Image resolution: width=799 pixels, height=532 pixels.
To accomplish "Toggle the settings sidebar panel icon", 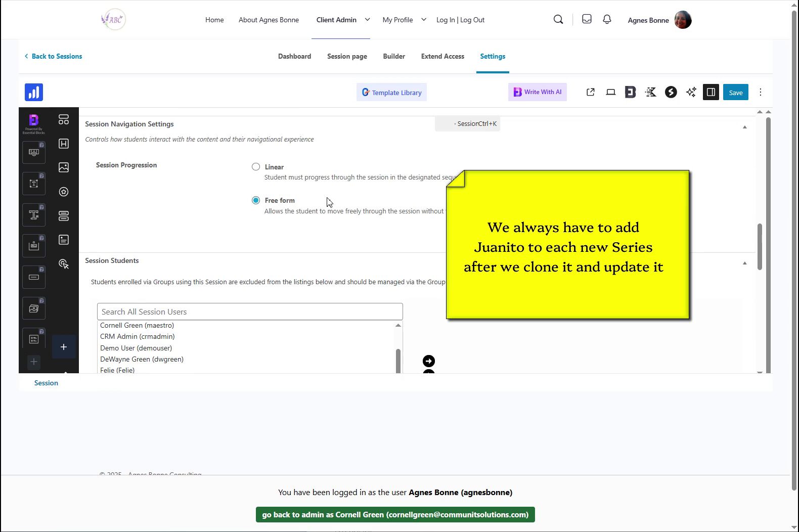I will 711,92.
